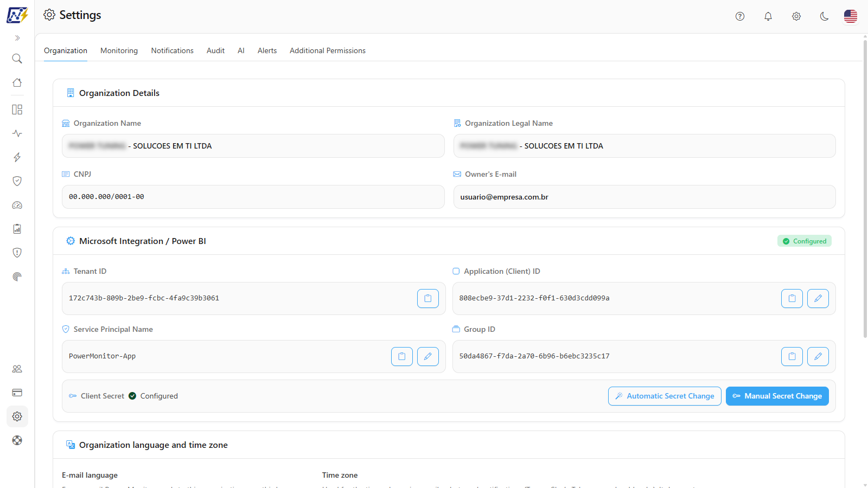Open the Additional Permissions tab
This screenshot has height=488, width=868.
[x=328, y=50]
